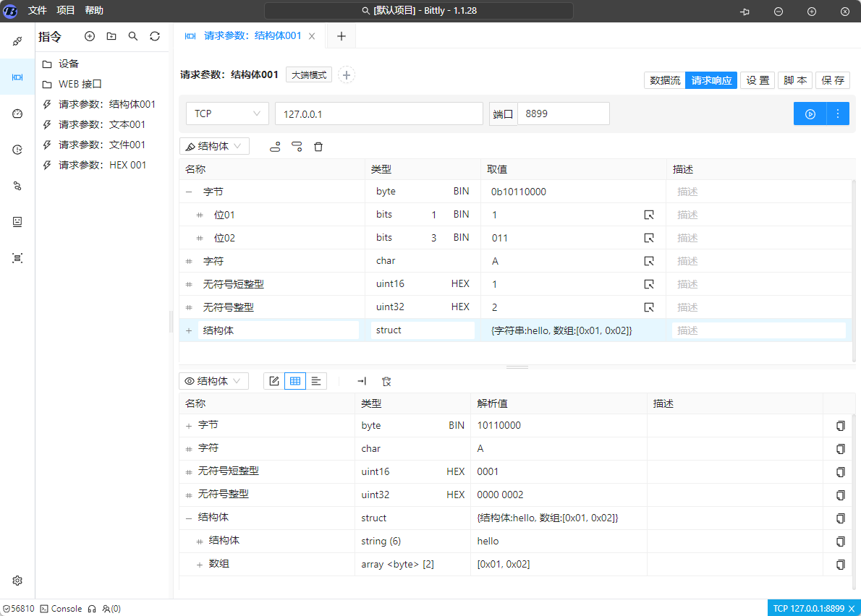
Task: Click the send-to-end arrow icon in response toolbar
Action: pos(362,381)
